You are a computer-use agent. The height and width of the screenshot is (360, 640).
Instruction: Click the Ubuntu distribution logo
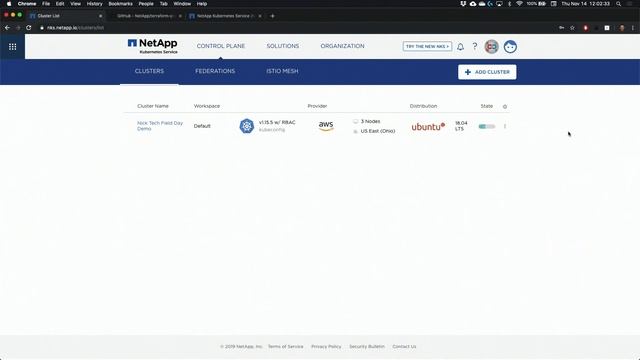428,127
